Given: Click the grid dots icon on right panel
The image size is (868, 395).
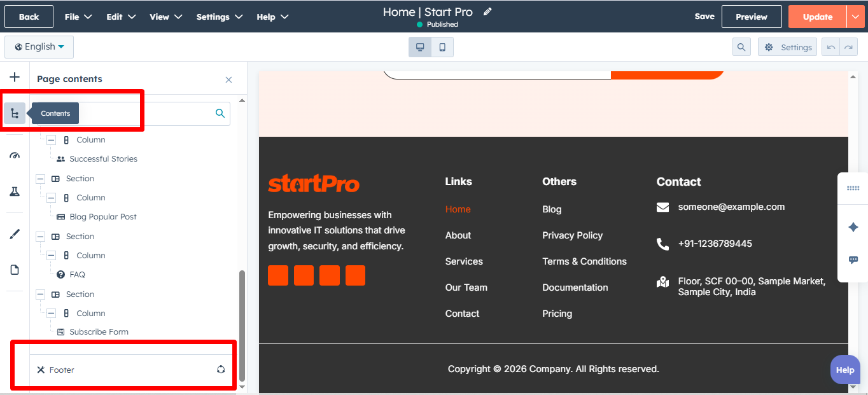Looking at the screenshot, I should tap(853, 188).
